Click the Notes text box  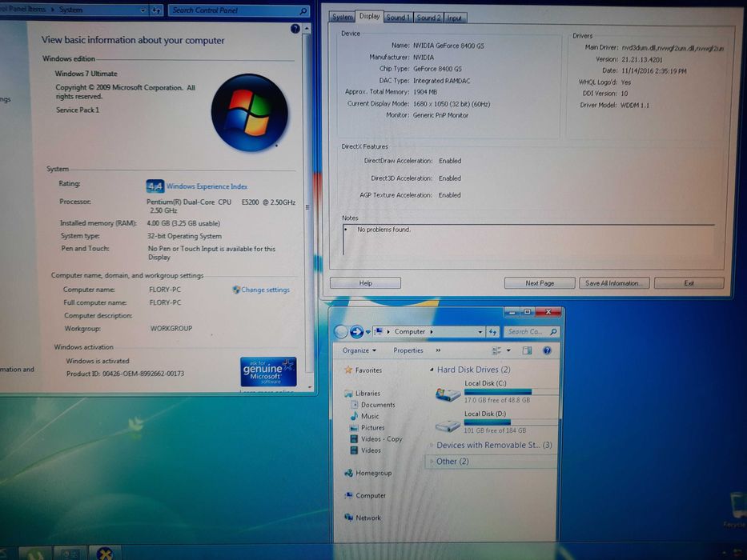tap(528, 239)
